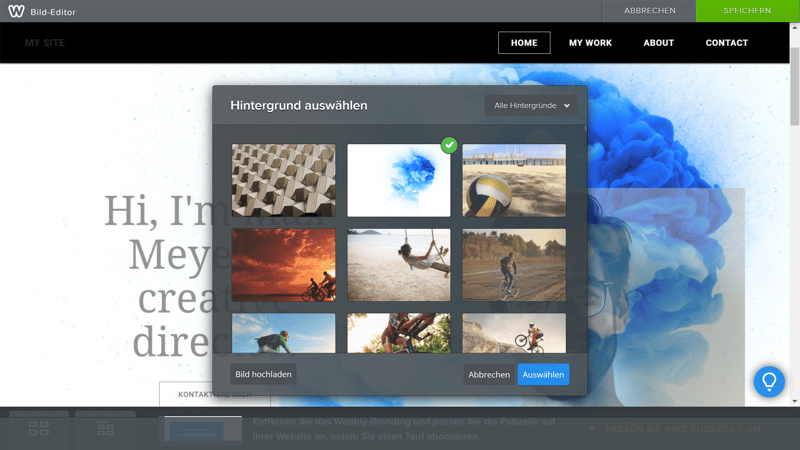This screenshot has width=800, height=450.
Task: Choose the red sunset cyclists background
Action: point(284,265)
